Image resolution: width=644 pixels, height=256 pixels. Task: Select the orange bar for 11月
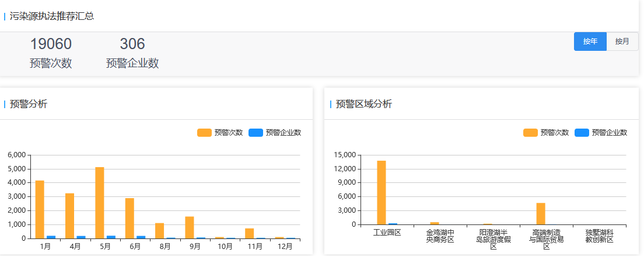tap(249, 233)
